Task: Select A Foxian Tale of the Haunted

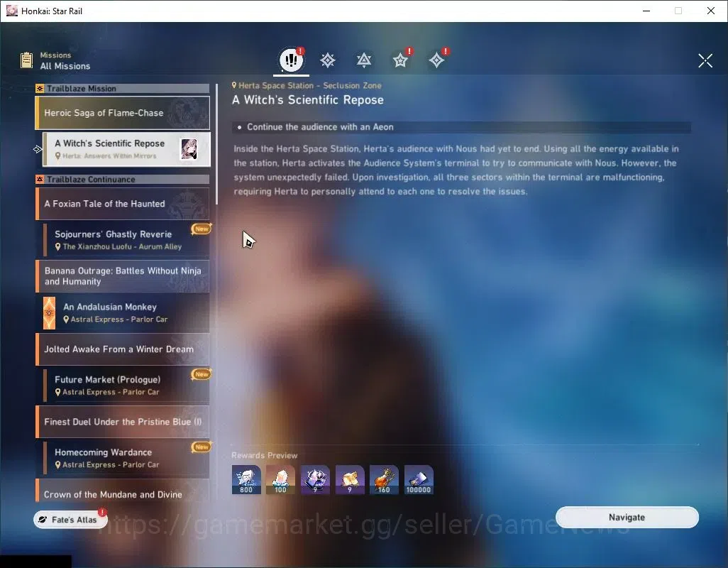Action: 123,204
